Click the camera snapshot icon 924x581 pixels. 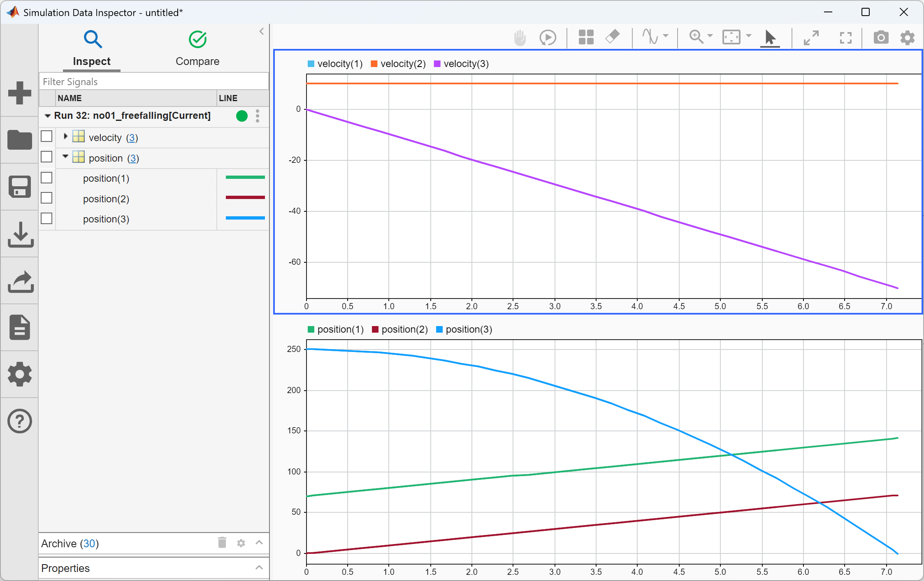tap(881, 38)
